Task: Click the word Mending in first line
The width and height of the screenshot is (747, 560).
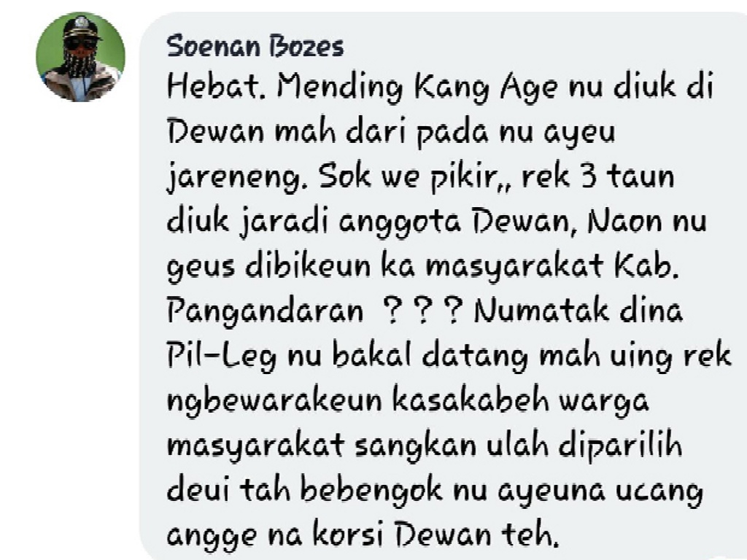Action: click(340, 88)
